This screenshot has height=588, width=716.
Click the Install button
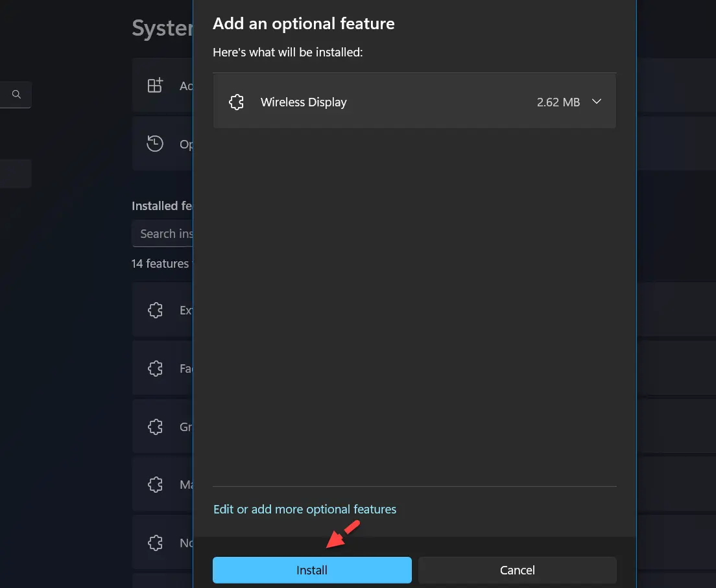point(312,570)
